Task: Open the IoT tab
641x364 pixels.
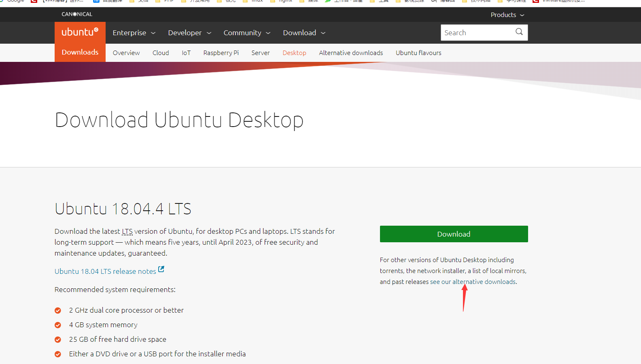Action: point(186,53)
